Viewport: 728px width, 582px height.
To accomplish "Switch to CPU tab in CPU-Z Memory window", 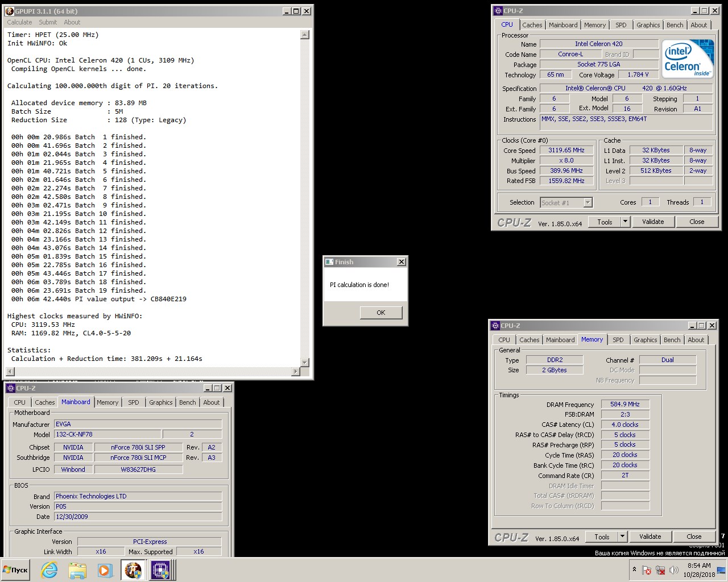I will 504,340.
